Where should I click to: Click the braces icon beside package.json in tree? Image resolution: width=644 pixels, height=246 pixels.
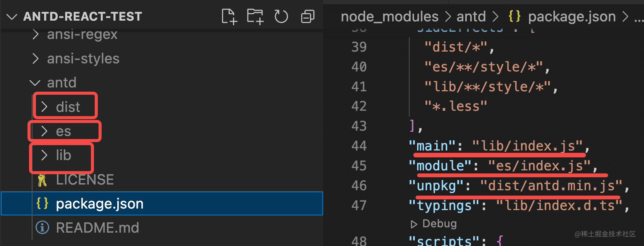coord(42,204)
